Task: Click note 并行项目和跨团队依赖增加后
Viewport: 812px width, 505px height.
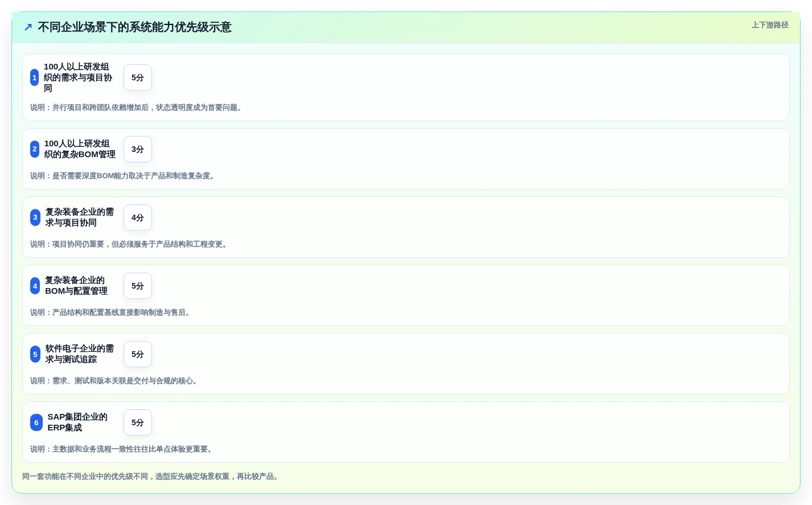Action: tap(137, 108)
